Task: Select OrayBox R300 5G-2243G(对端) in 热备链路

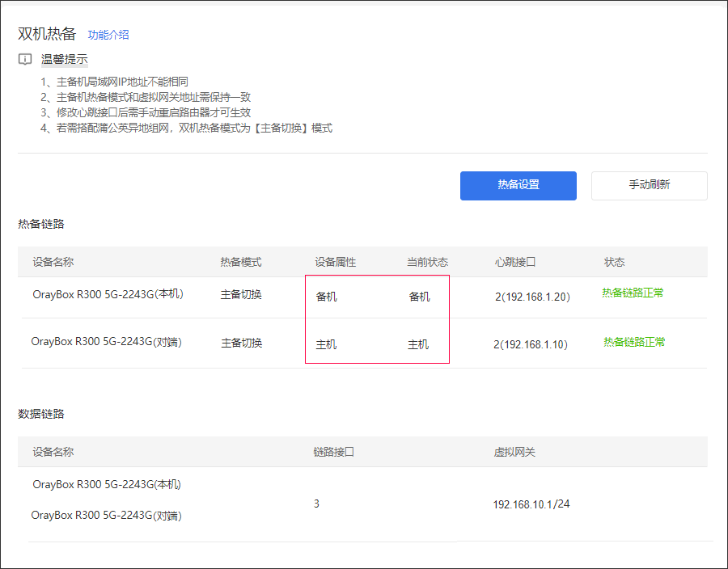Action: pyautogui.click(x=106, y=342)
